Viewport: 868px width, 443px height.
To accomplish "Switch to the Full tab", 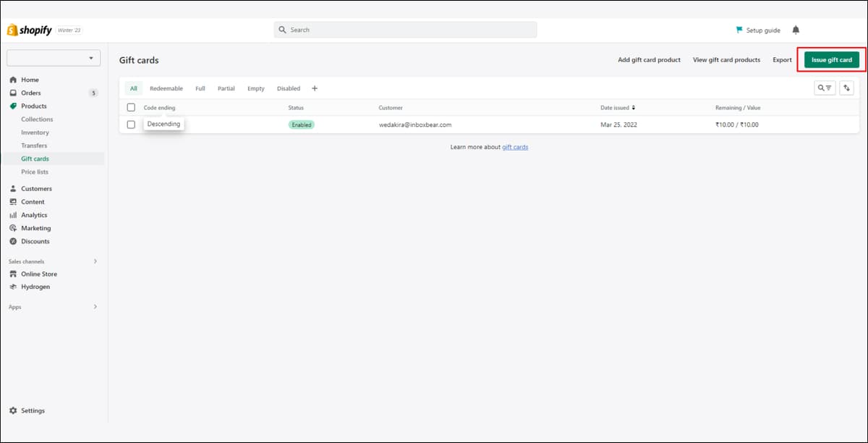I will (x=200, y=88).
